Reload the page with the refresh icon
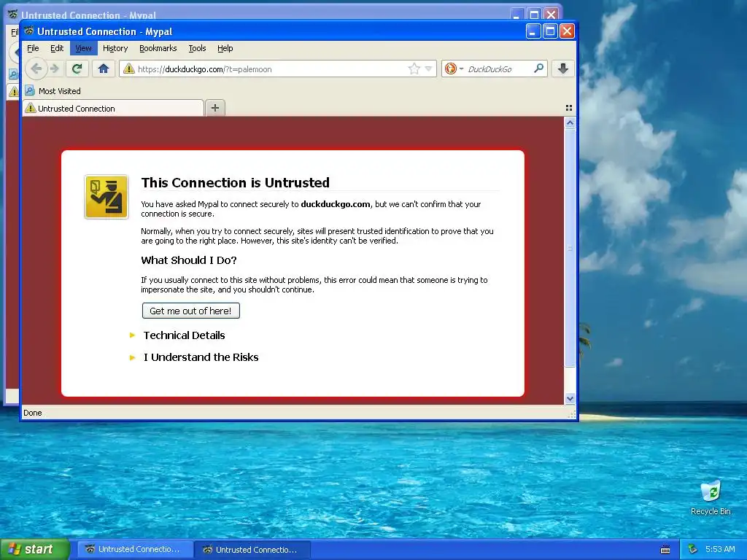Viewport: 747px width, 560px height. tap(77, 69)
